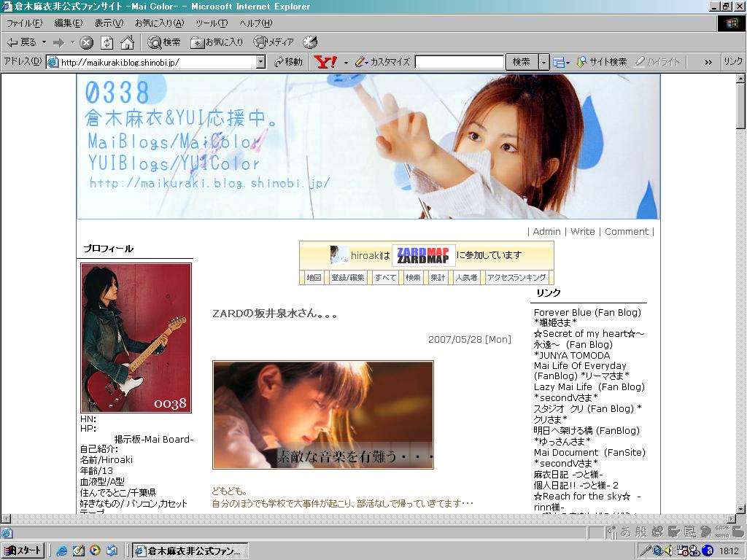Click the Yahoo toolbar 検索 button
Image resolution: width=747 pixels, height=560 pixels.
(521, 62)
